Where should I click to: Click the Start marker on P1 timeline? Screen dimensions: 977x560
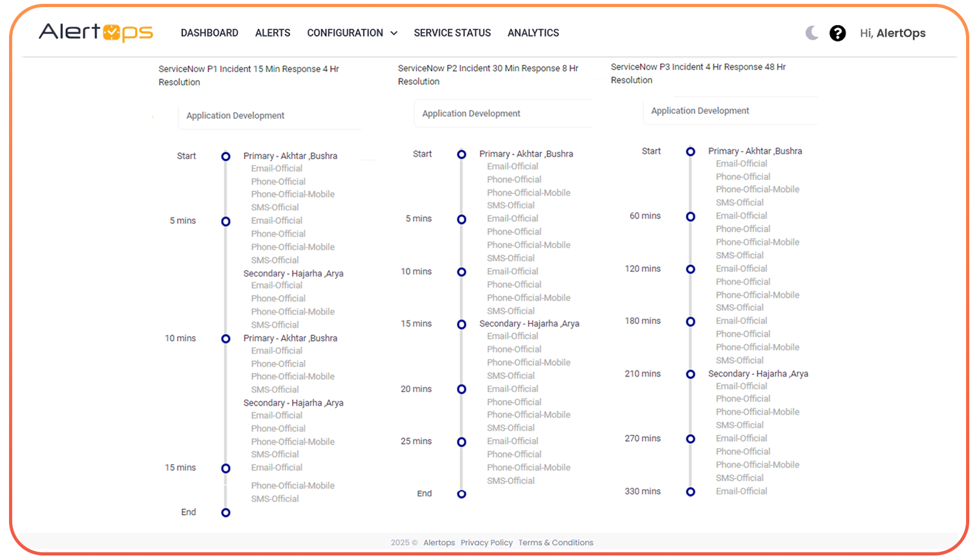pyautogui.click(x=226, y=156)
